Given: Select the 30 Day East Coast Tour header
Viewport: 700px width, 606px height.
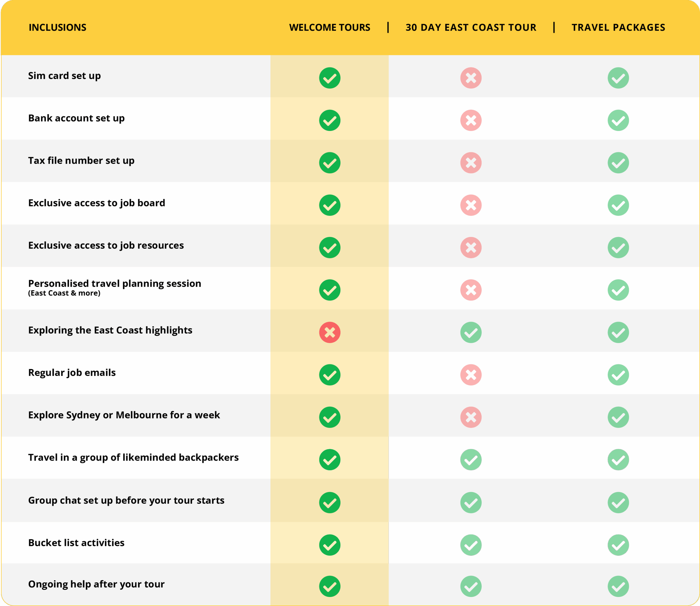Looking at the screenshot, I should [471, 27].
